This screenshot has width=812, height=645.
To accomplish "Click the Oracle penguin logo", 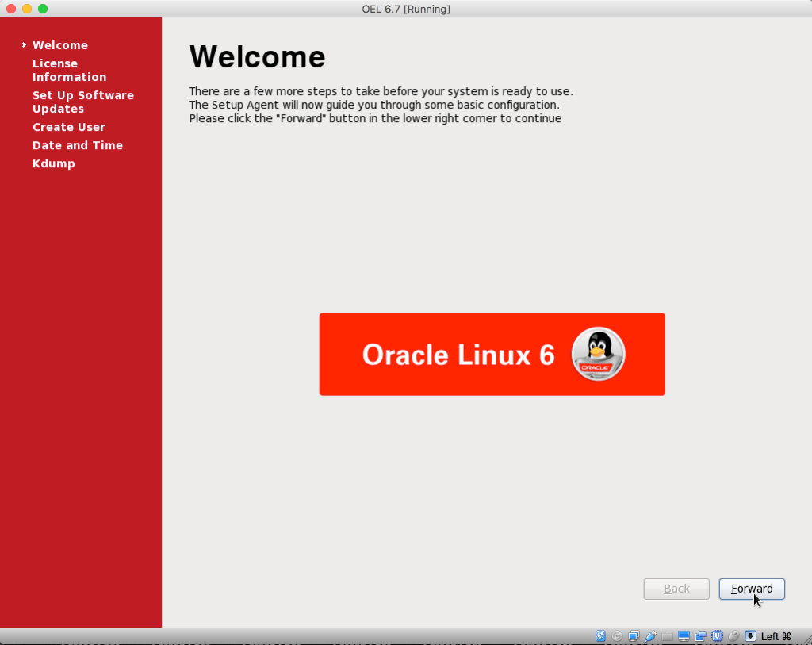I will (x=598, y=354).
